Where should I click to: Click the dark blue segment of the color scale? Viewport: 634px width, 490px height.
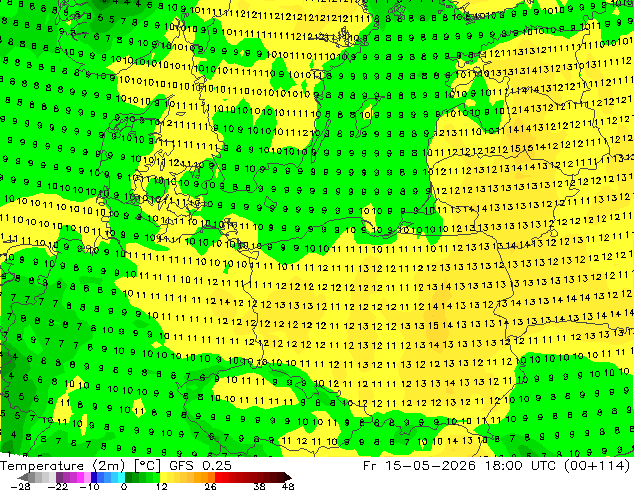tap(94, 477)
